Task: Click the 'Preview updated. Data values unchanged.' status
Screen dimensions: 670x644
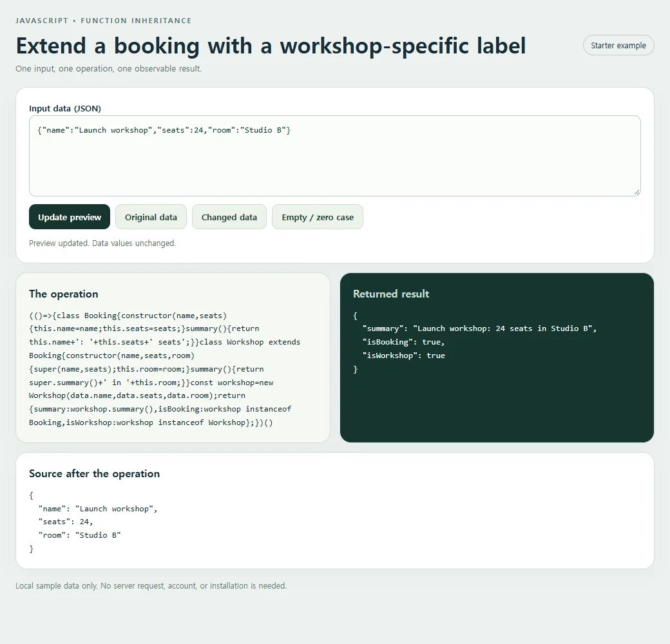Action: pyautogui.click(x=102, y=243)
